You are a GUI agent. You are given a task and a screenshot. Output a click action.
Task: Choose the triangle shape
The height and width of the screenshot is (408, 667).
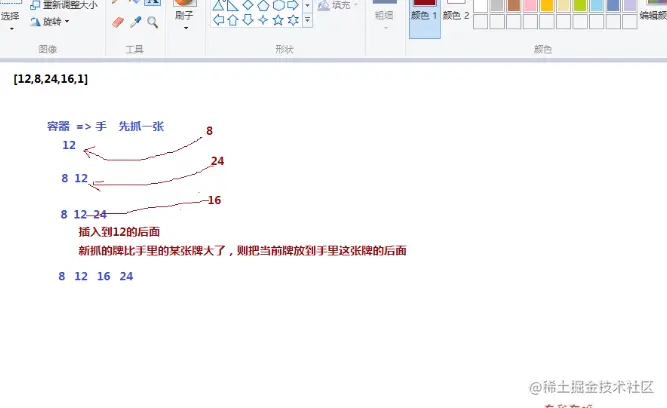(x=218, y=5)
